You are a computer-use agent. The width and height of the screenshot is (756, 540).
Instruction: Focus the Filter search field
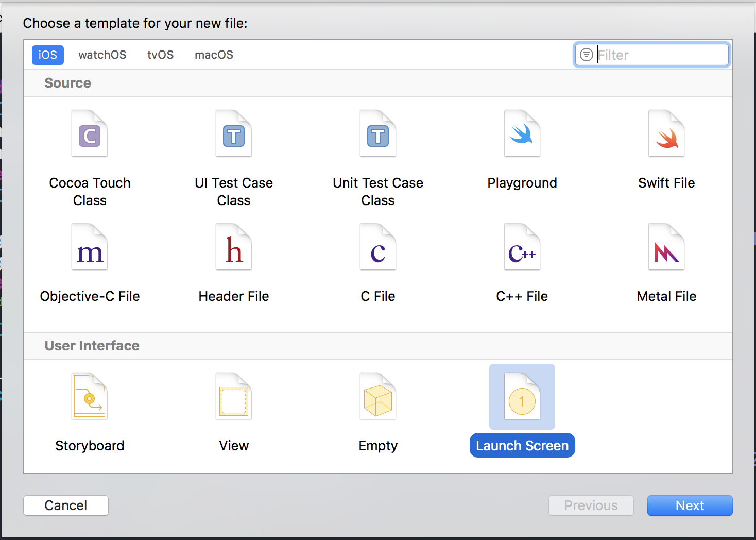tap(651, 55)
